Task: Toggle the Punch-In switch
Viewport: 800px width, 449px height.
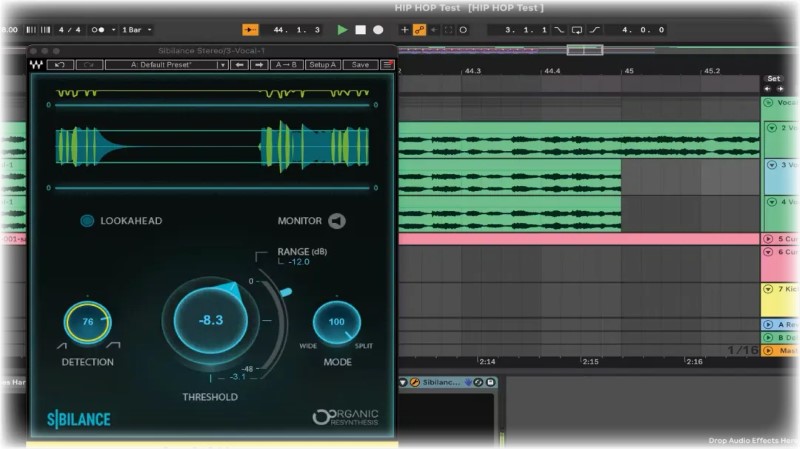Action: [560, 30]
